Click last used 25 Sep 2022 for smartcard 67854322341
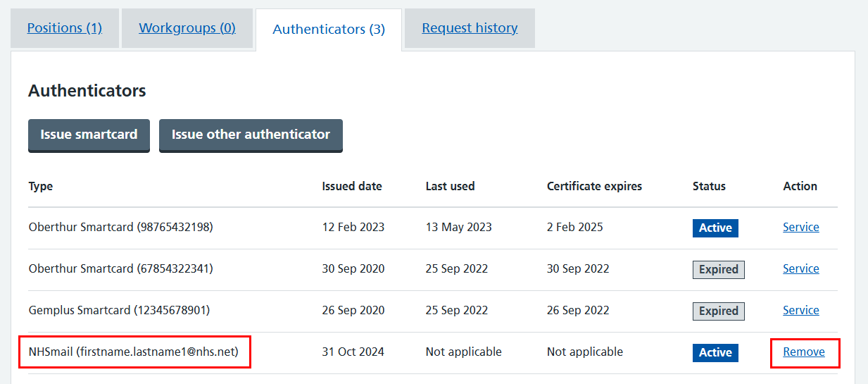Viewport: 868px width, 384px height. click(456, 268)
